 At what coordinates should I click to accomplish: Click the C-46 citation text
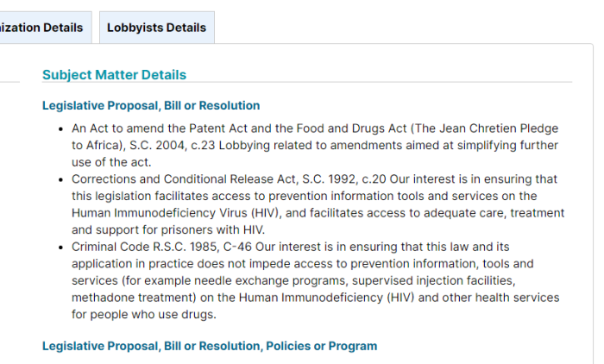237,247
